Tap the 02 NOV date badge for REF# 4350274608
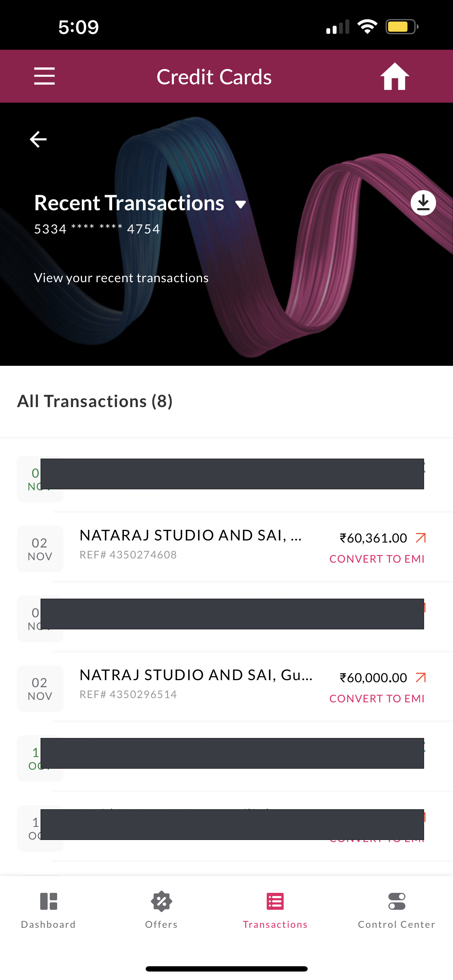Image resolution: width=453 pixels, height=980 pixels. click(40, 549)
